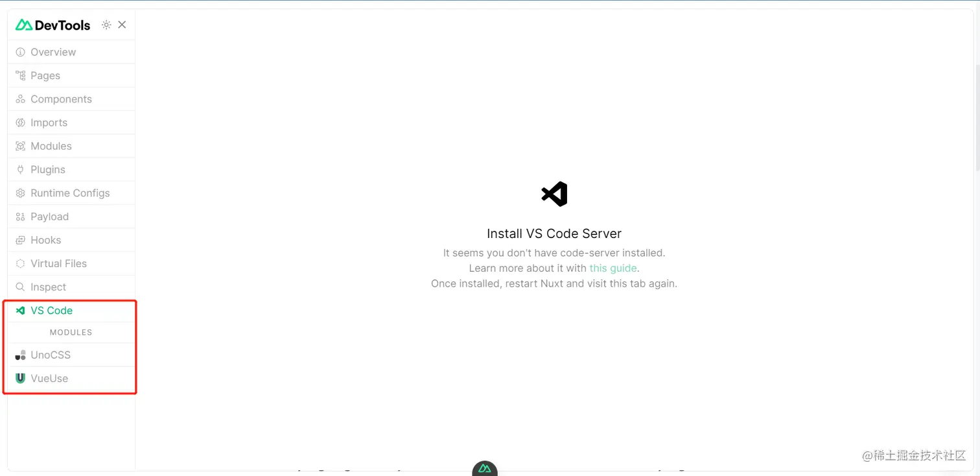980x476 pixels.
Task: Click the Virtual Files dashed icon
Action: 20,263
